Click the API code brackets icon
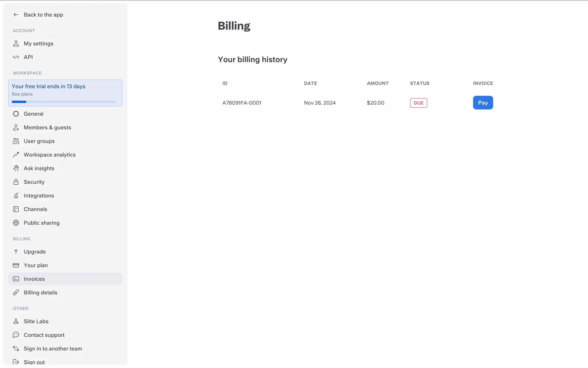This screenshot has width=588, height=368. click(x=16, y=57)
